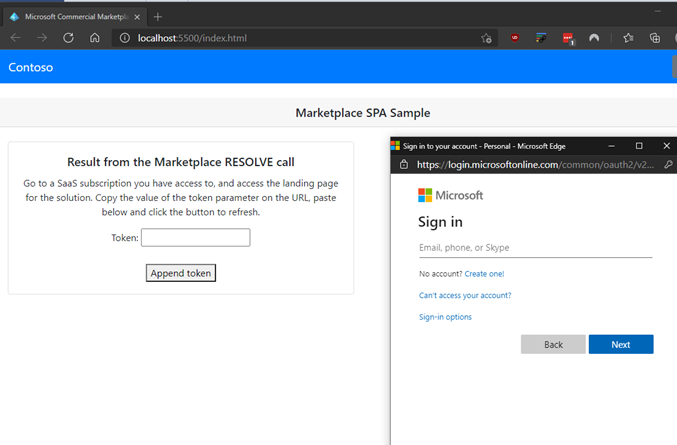
Task: Open the uBlock Origin extension icon
Action: pyautogui.click(x=515, y=38)
